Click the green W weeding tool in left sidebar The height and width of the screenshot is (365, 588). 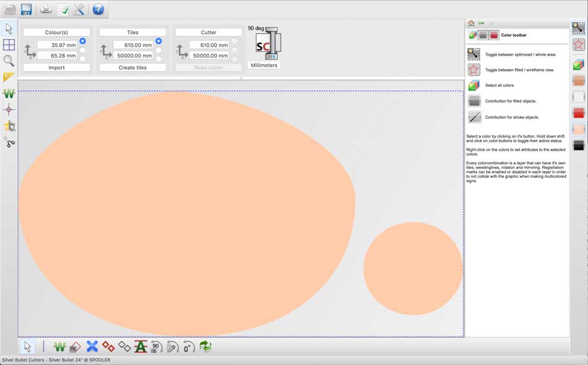pyautogui.click(x=9, y=93)
